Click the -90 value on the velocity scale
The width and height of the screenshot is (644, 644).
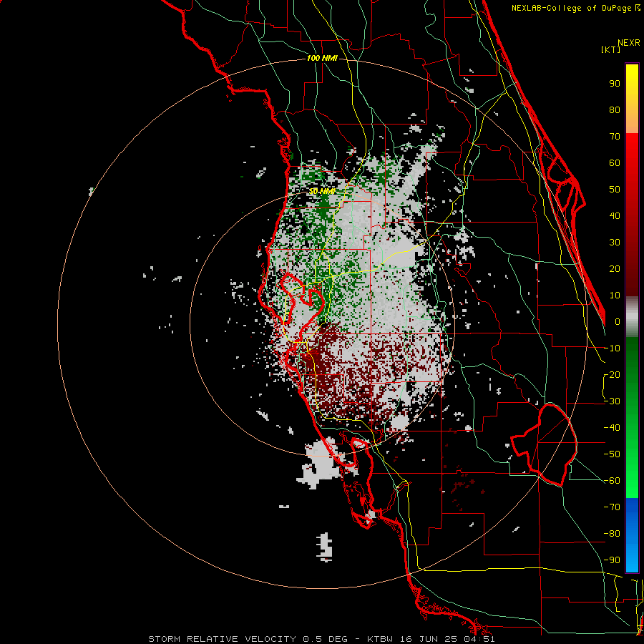(612, 560)
